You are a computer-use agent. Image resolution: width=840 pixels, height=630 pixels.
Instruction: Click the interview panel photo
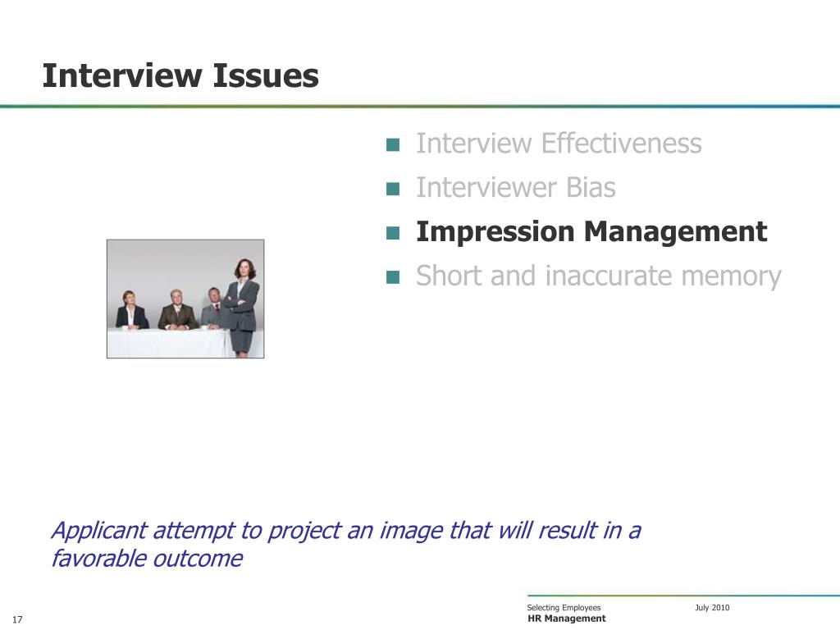click(185, 299)
